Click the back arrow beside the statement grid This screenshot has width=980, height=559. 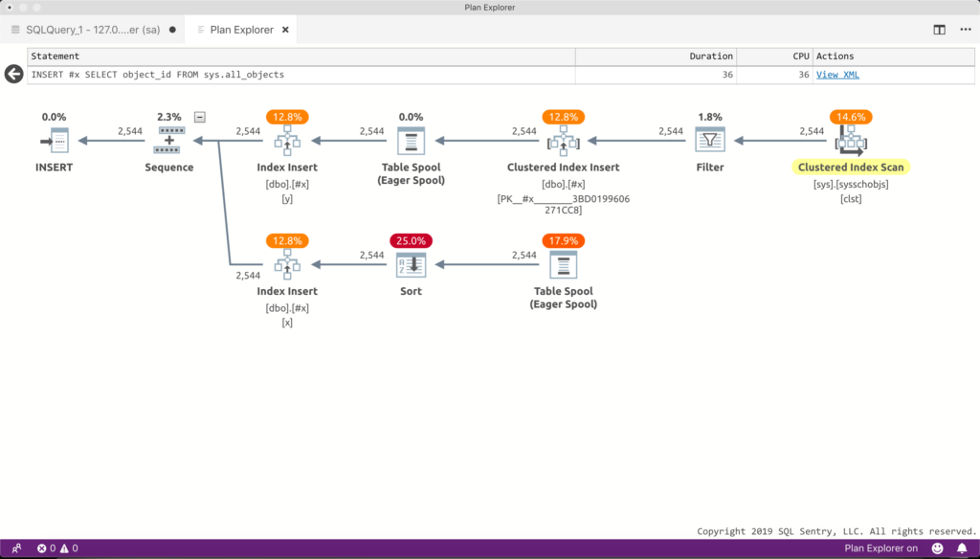(x=12, y=73)
